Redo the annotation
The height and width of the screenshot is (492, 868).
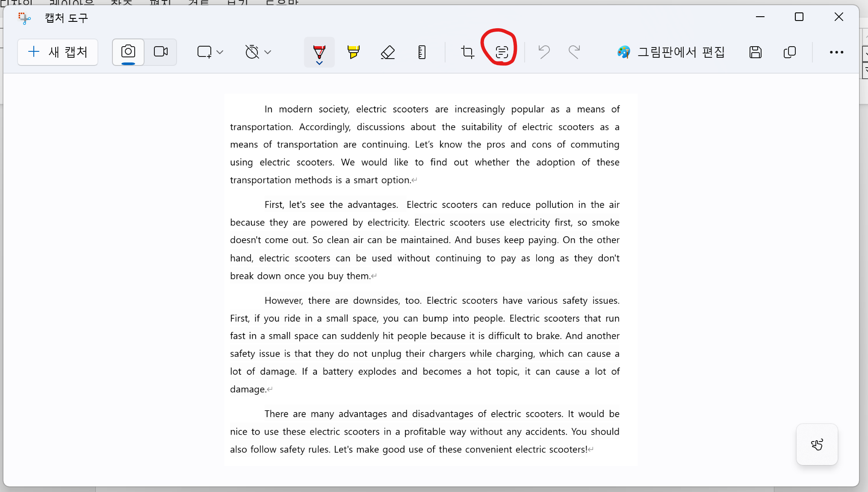coord(574,52)
